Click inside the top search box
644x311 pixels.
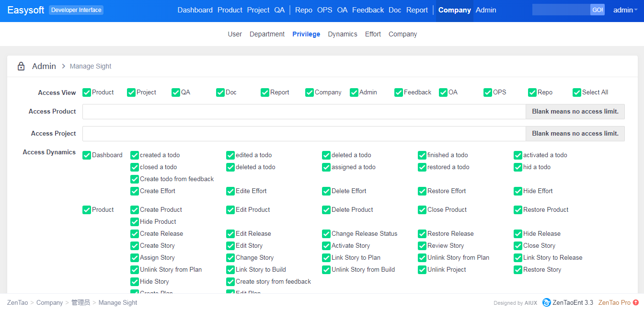coord(561,10)
